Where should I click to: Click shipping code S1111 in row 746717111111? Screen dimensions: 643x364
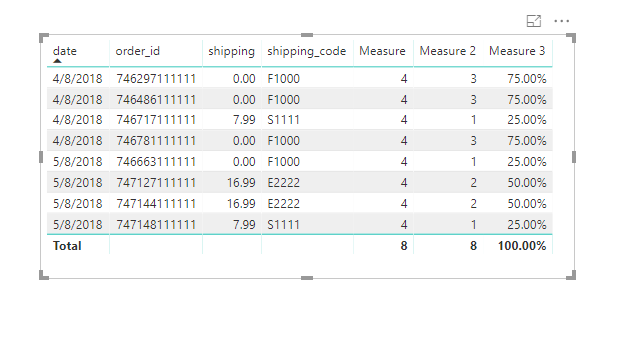[x=283, y=120]
